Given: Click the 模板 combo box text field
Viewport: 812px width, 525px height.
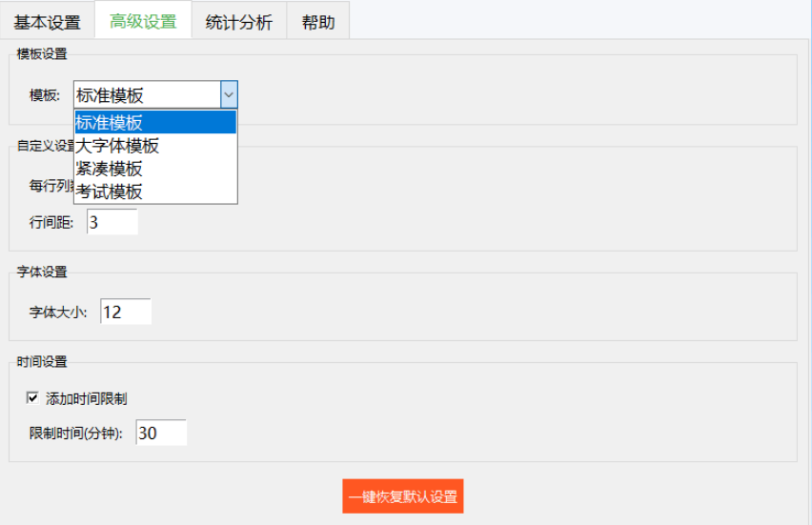Looking at the screenshot, I should click(x=146, y=94).
